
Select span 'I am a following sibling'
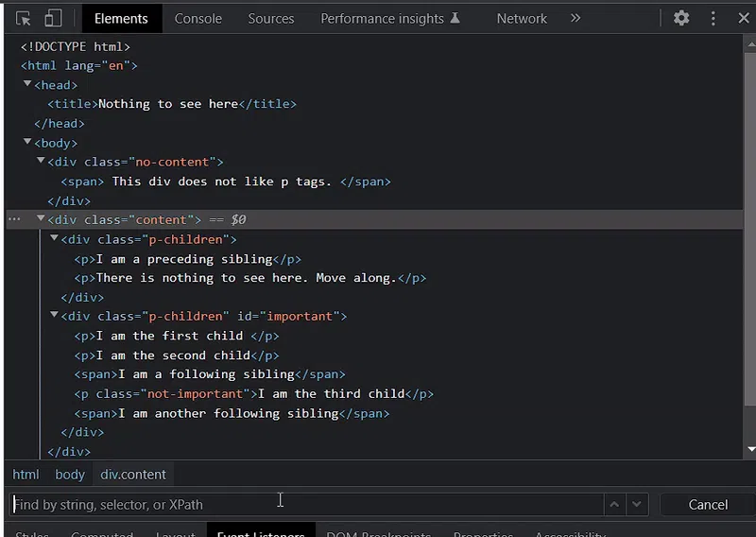[x=210, y=374]
